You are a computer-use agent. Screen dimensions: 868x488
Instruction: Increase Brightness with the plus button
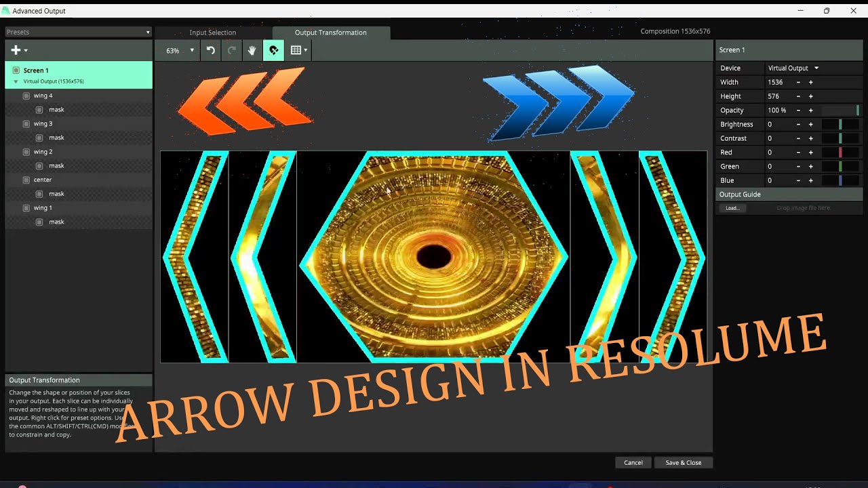click(x=810, y=125)
